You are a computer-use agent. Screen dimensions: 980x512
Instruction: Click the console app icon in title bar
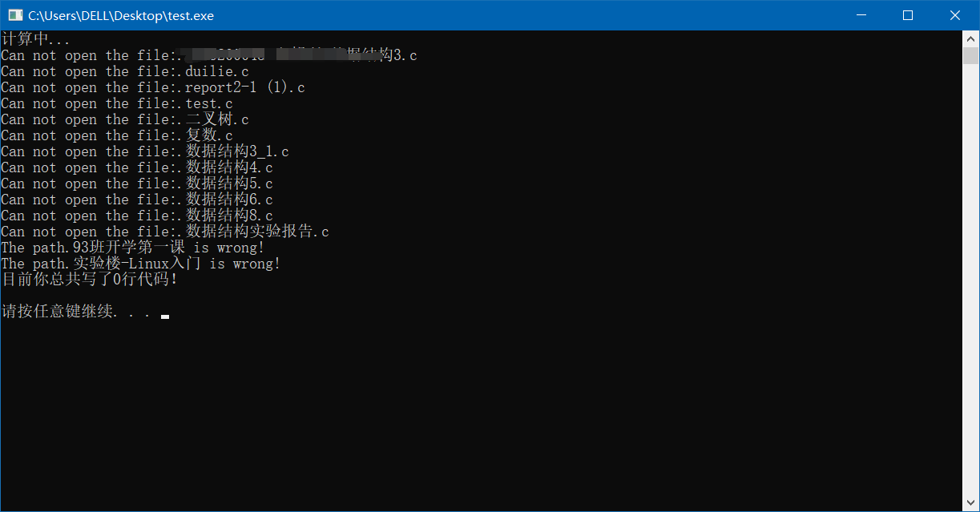[x=14, y=15]
